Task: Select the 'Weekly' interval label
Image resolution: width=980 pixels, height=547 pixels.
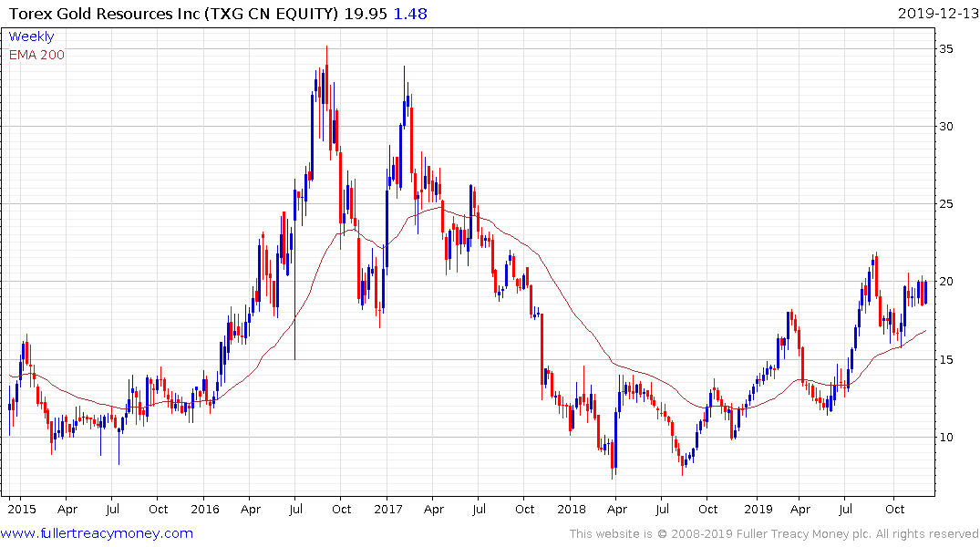Action: pos(31,36)
